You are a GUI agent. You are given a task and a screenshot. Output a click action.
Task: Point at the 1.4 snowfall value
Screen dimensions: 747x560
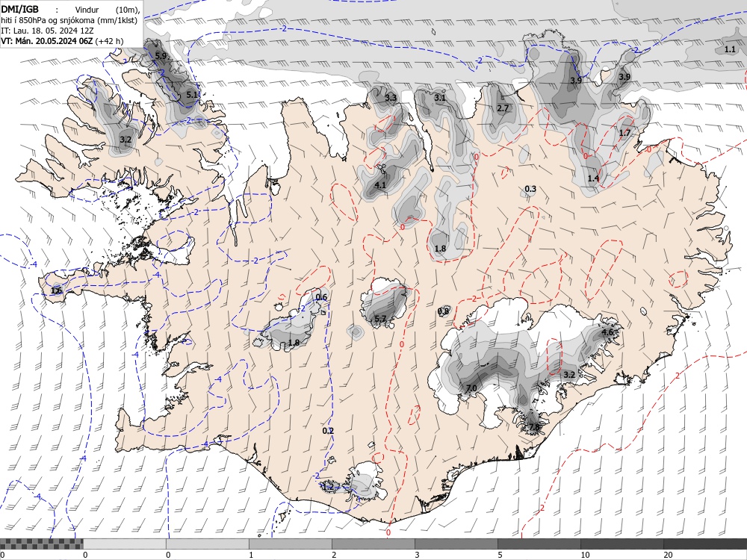coord(593,178)
